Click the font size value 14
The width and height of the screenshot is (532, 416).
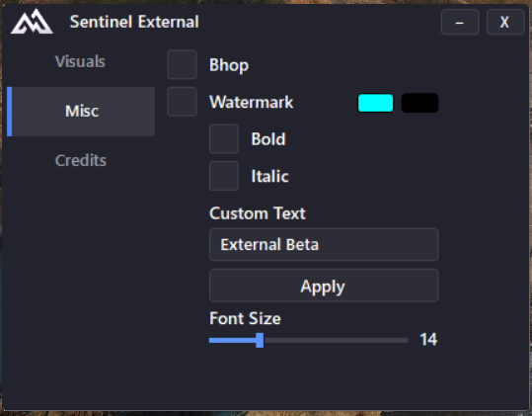tap(428, 340)
